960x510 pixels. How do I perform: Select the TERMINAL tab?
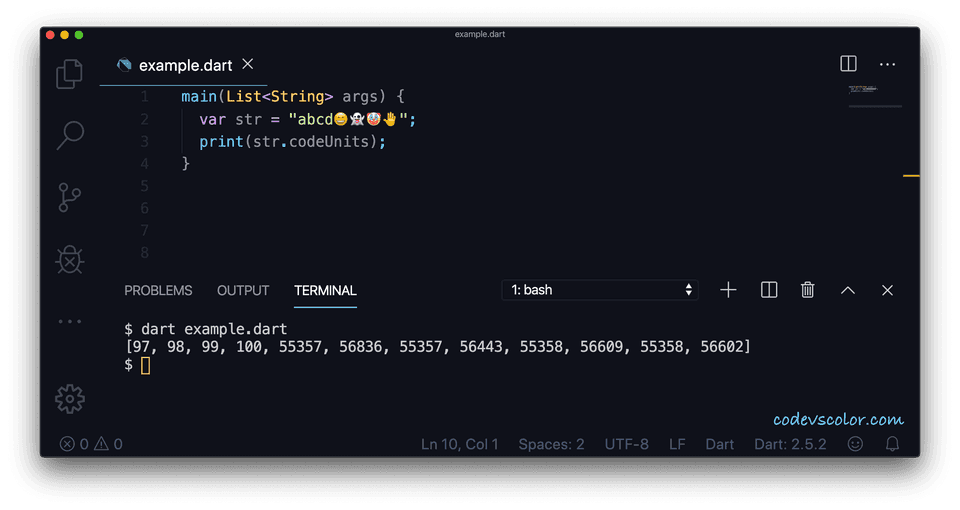pyautogui.click(x=325, y=290)
